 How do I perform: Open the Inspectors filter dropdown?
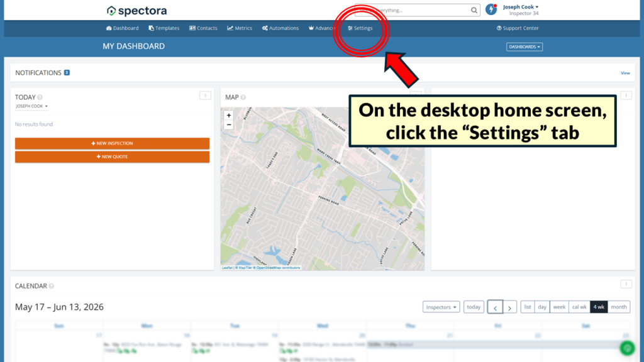pos(441,307)
